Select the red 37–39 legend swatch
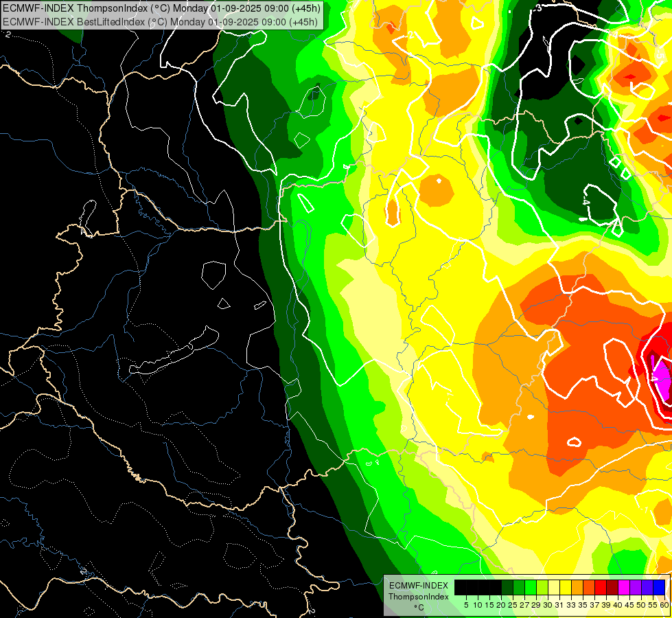 point(601,587)
